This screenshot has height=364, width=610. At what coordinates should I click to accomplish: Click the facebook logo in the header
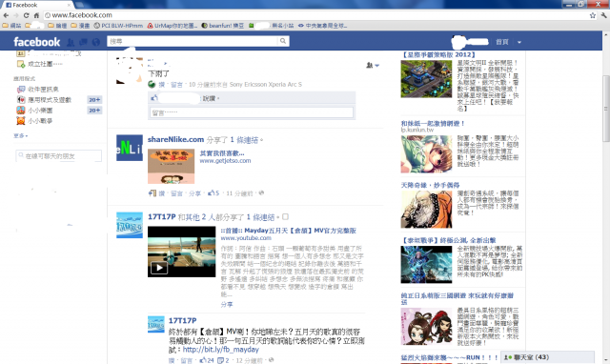pyautogui.click(x=37, y=42)
